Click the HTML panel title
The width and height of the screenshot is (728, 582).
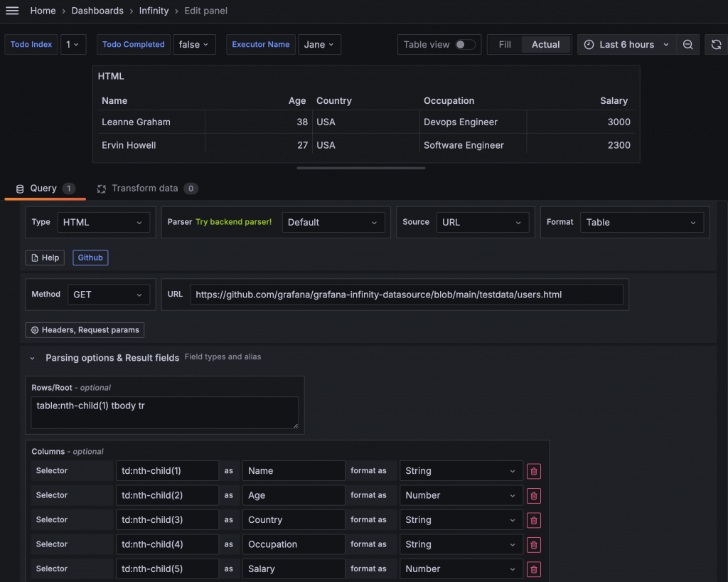111,76
